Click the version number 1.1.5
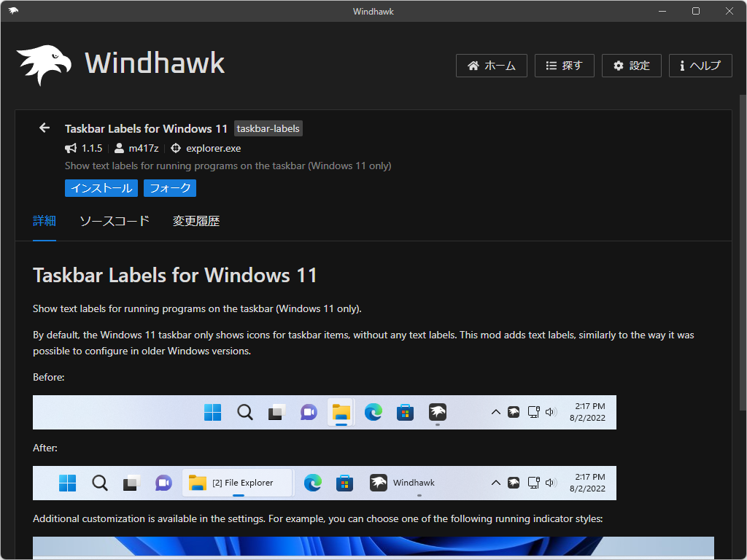747x560 pixels. [x=92, y=148]
